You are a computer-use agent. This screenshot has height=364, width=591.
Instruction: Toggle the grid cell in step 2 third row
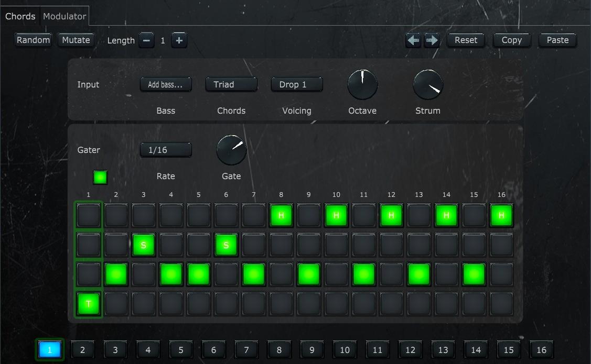tap(116, 274)
